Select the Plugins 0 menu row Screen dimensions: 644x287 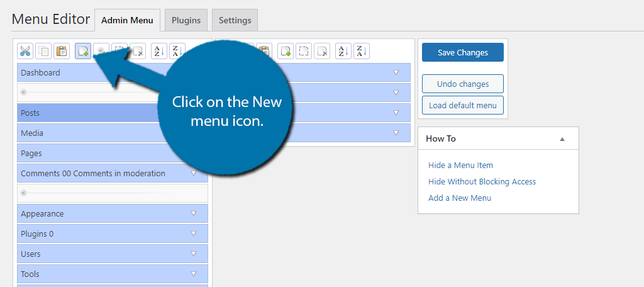tap(113, 234)
